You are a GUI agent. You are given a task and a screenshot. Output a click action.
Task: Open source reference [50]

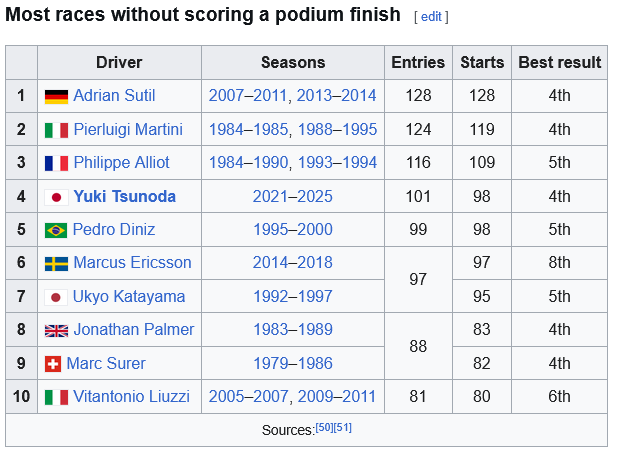(324, 428)
